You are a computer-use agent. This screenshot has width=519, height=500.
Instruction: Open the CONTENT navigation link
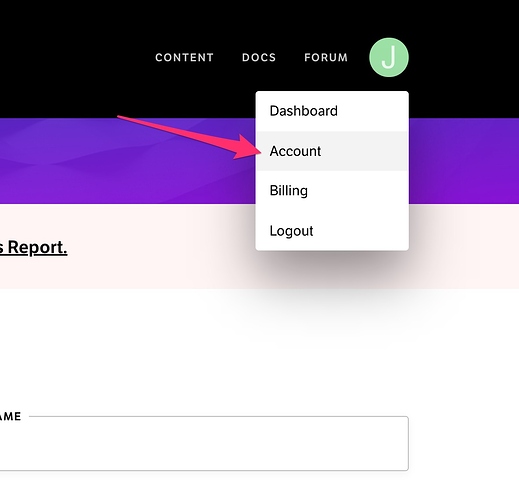[184, 57]
